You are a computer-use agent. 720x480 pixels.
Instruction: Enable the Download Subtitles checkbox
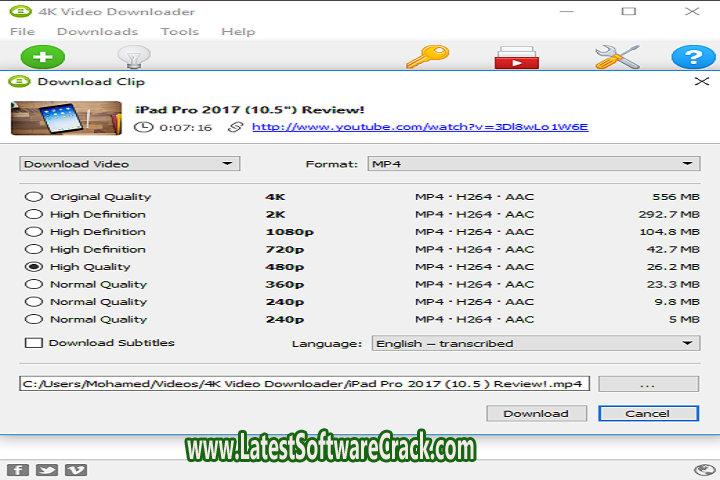(33, 343)
